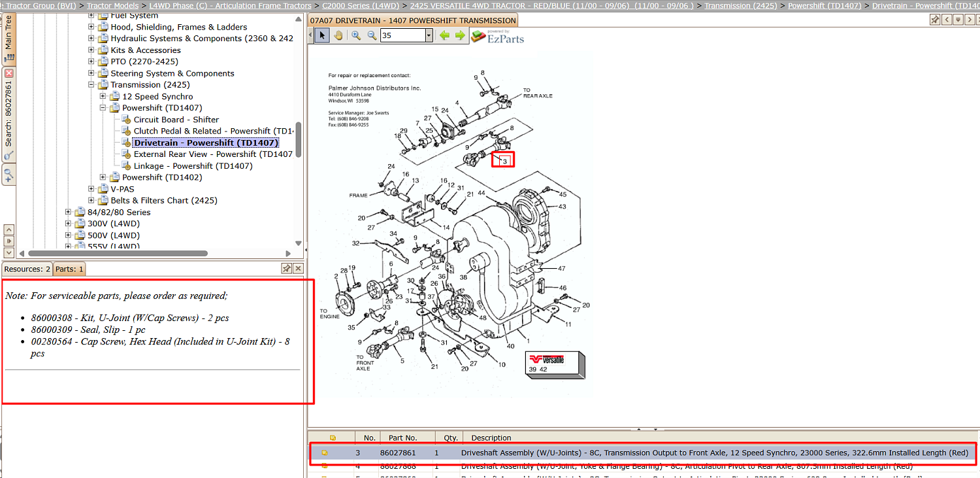
Task: Expand the 300V (L4WD) node
Action: pyautogui.click(x=69, y=224)
